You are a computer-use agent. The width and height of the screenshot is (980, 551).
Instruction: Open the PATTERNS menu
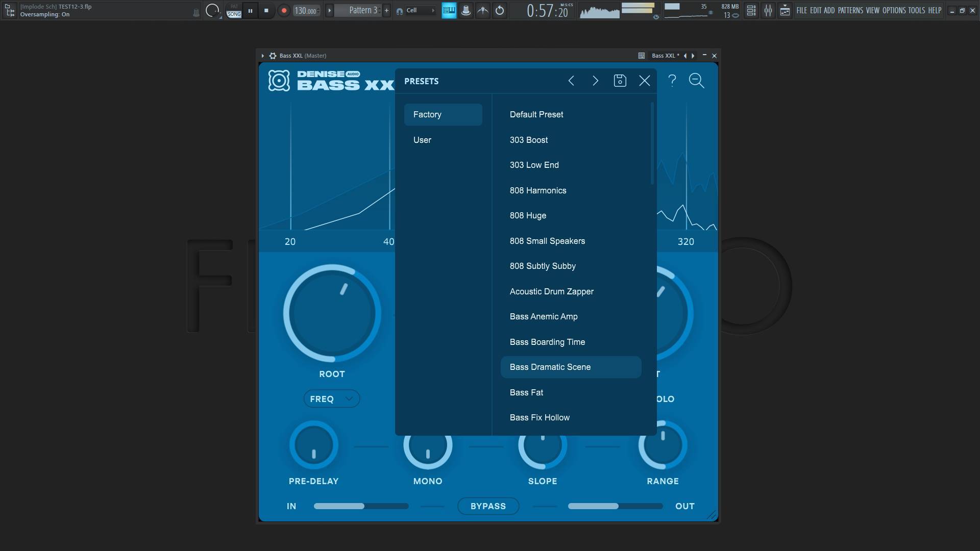click(x=851, y=10)
